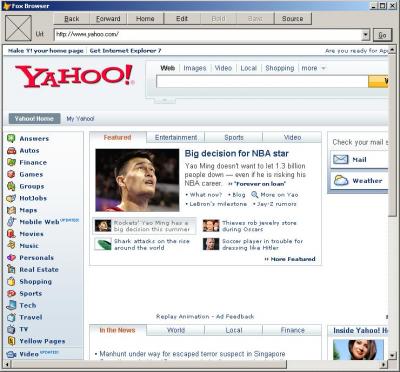Click the Music note icon

[x=11, y=245]
